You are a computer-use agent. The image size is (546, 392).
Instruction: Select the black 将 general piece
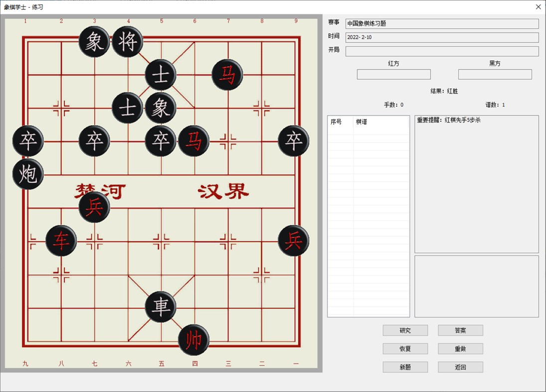(127, 41)
